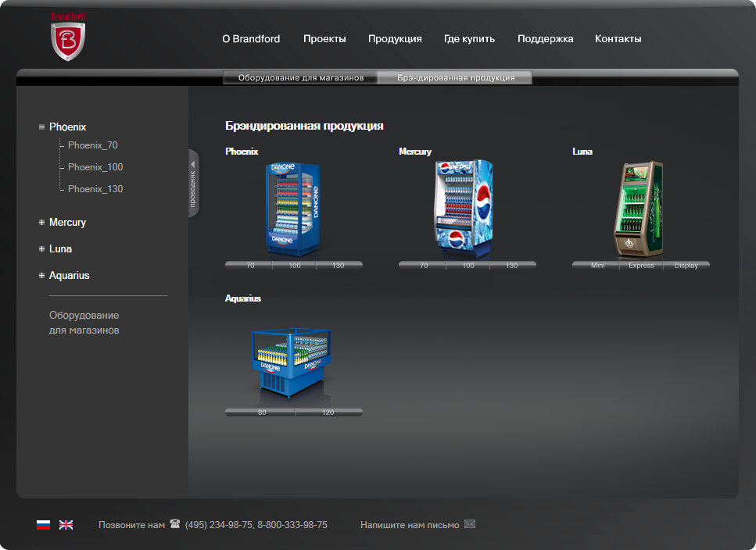This screenshot has height=550, width=756.
Task: Switch to Оборудование для магазинов tab
Action: point(300,77)
